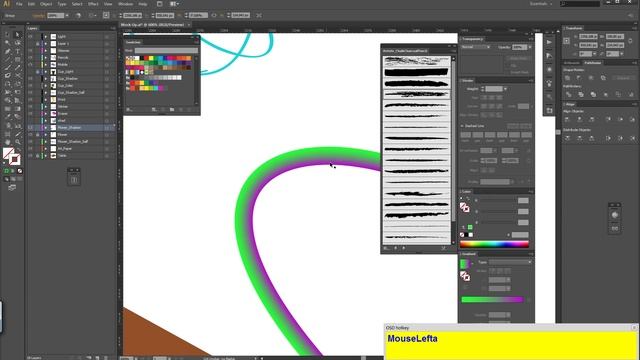The width and height of the screenshot is (640, 360).
Task: Open the Object menu
Action: (46, 4)
